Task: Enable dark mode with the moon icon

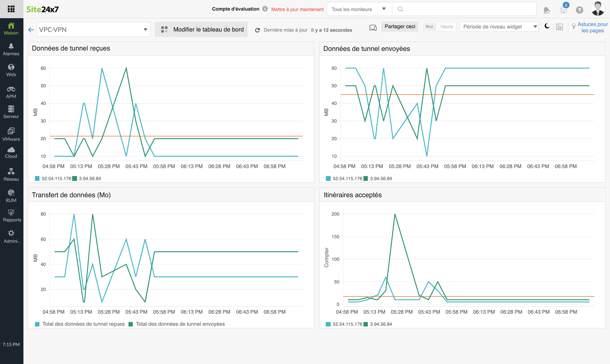Action: coord(547,27)
